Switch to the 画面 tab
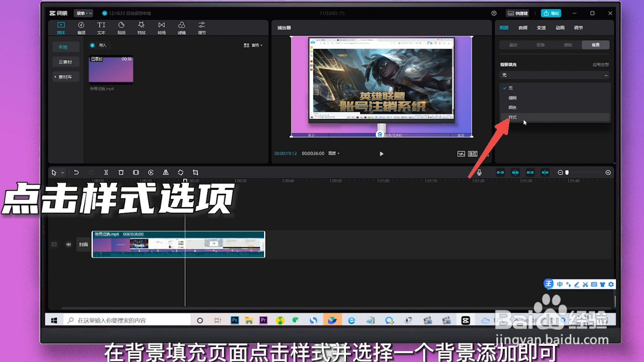 pyautogui.click(x=504, y=28)
